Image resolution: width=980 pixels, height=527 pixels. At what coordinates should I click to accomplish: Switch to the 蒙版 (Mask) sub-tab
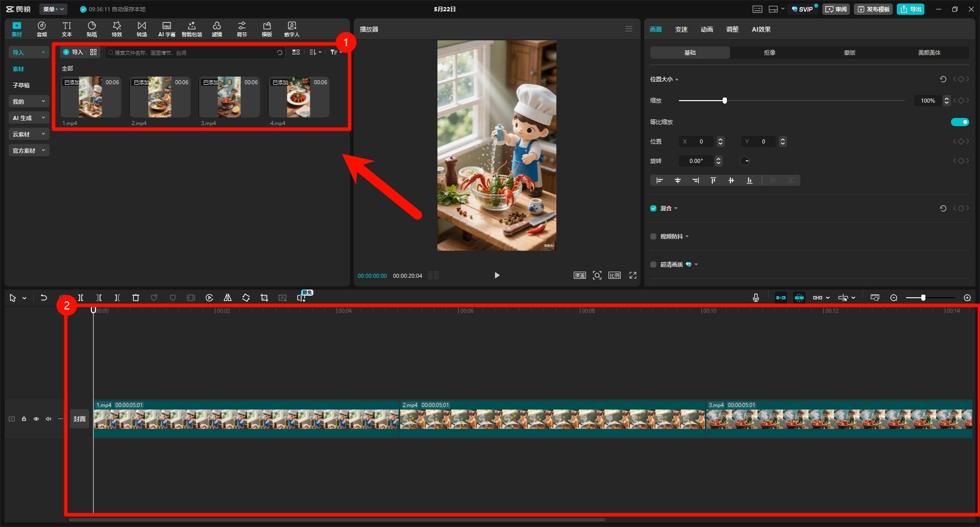[849, 53]
